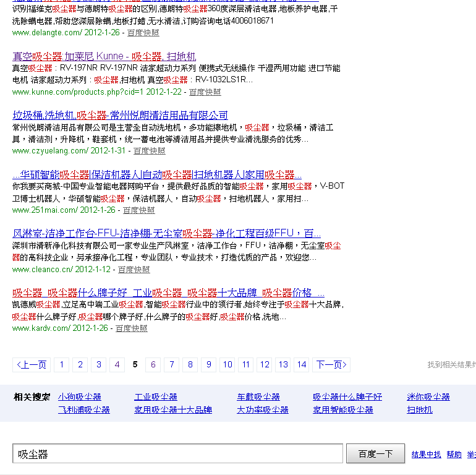Click the current page number 5
The height and width of the screenshot is (475, 476).
(135, 365)
